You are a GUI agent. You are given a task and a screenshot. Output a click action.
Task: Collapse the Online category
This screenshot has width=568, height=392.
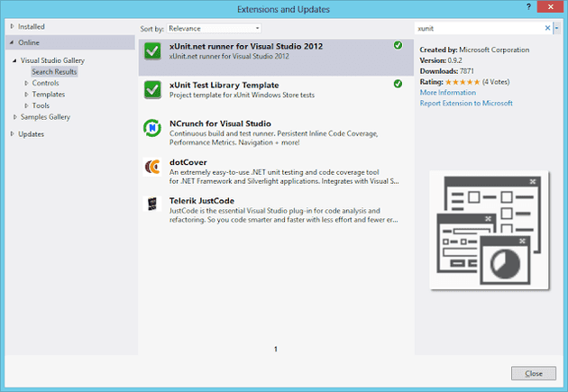coord(12,42)
